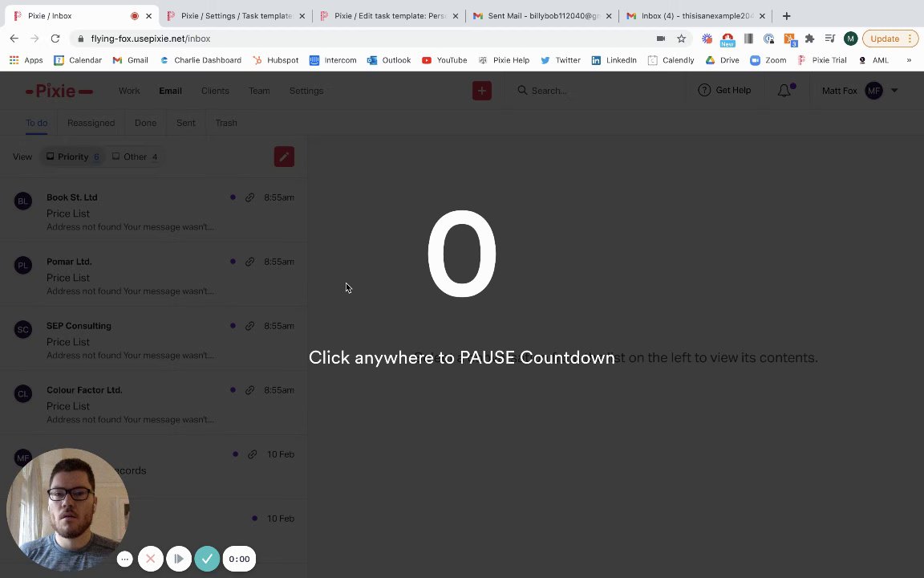Switch the view to Priority
This screenshot has height=578, width=924.
coord(73,157)
